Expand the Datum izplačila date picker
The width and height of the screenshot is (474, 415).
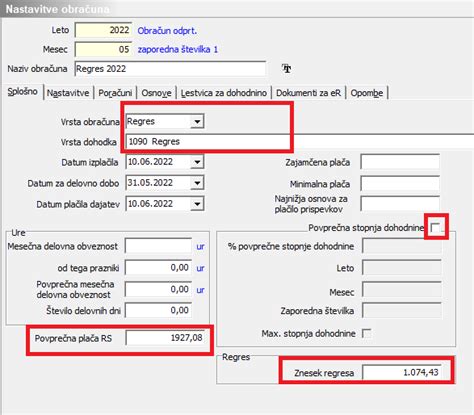coord(197,162)
